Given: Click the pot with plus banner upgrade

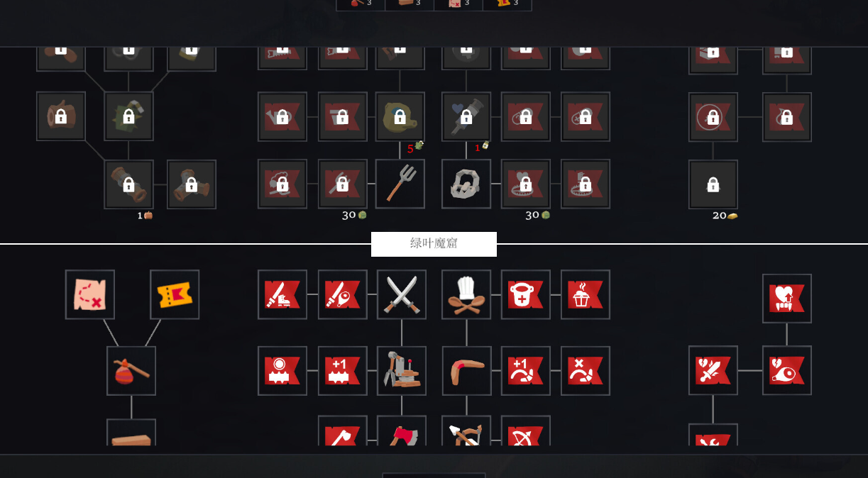Looking at the screenshot, I should click(x=526, y=294).
